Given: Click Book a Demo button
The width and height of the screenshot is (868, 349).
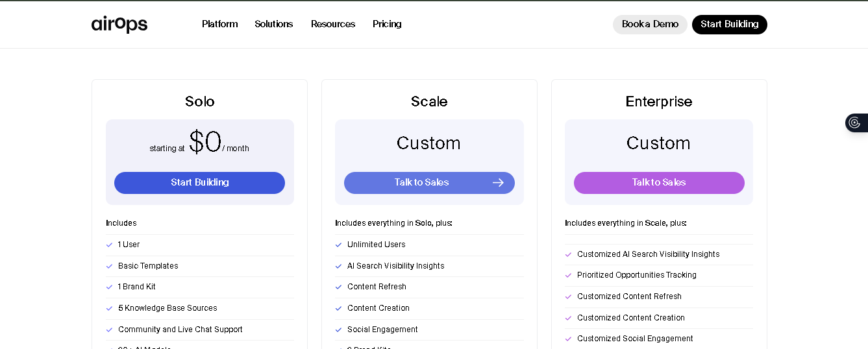Looking at the screenshot, I should tap(650, 25).
